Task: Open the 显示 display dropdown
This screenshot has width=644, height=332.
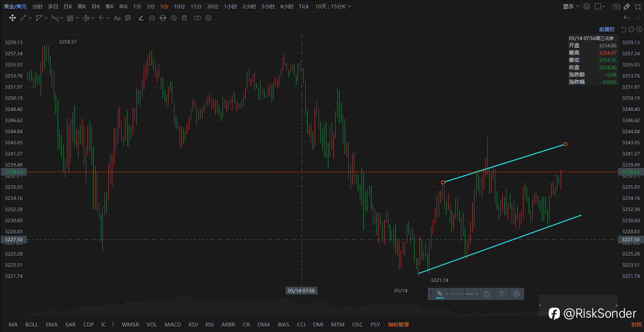Action: click(571, 7)
